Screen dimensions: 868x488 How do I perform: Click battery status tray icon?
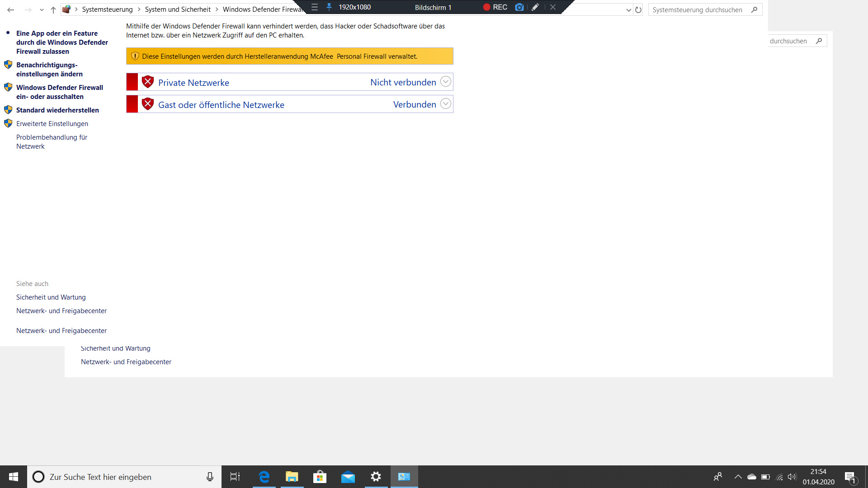[x=765, y=477]
